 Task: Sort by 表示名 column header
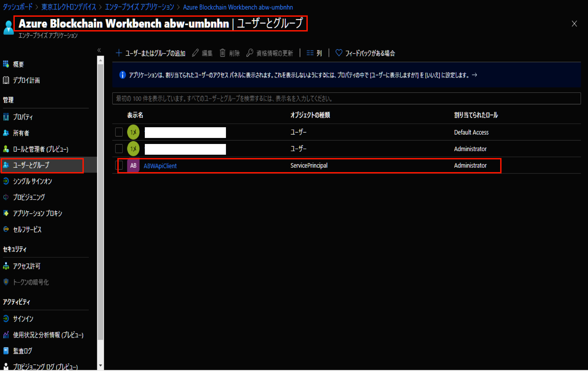(x=135, y=115)
